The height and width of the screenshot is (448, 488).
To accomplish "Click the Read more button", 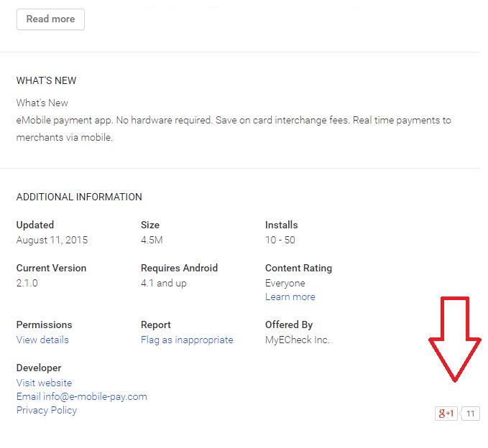I will pyautogui.click(x=50, y=19).
